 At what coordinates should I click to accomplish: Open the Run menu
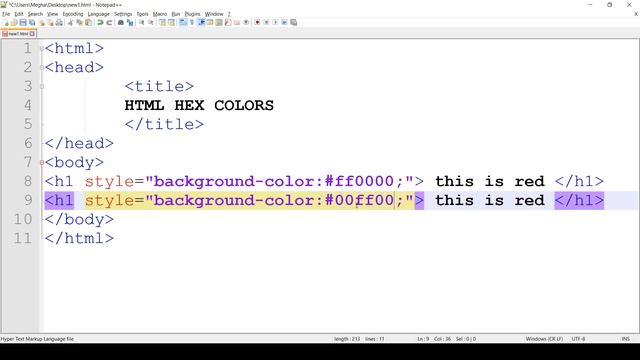[176, 14]
